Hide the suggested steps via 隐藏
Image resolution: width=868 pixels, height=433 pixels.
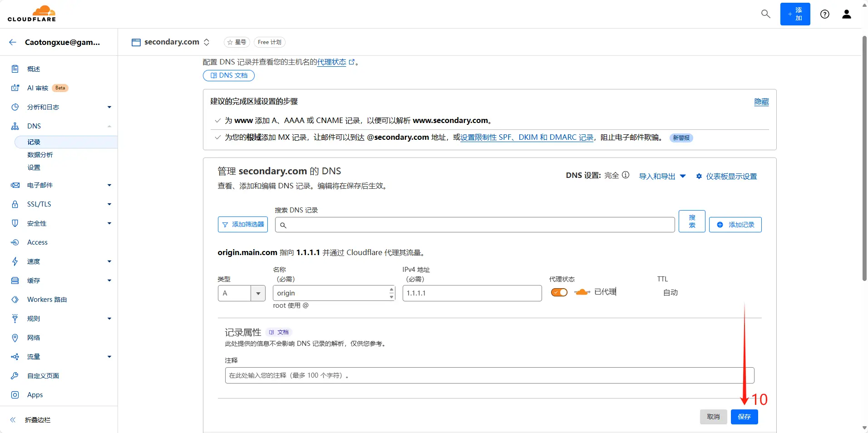[x=761, y=102]
